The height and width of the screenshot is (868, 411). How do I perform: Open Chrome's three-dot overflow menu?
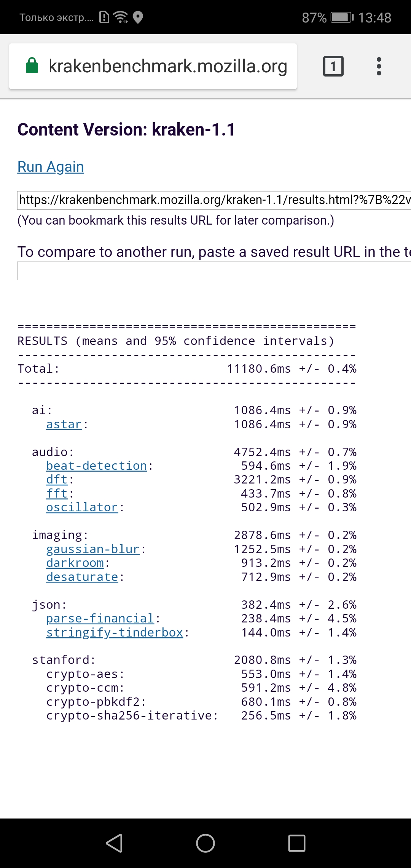point(379,66)
